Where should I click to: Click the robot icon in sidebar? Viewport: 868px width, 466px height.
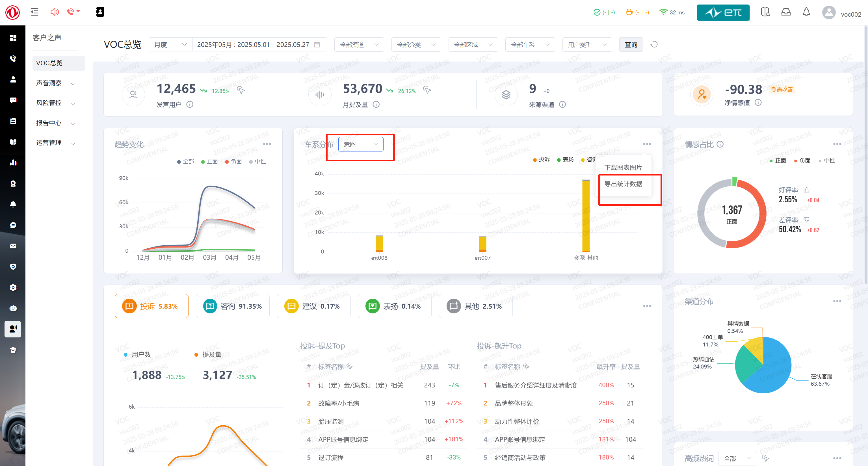13,308
